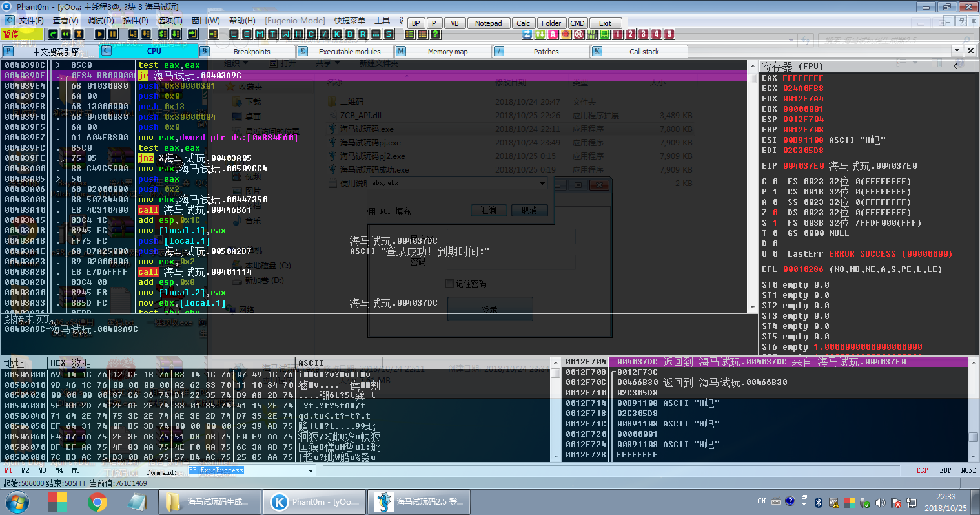Click the CMD shortcut button
The image size is (980, 515).
pyautogui.click(x=577, y=23)
